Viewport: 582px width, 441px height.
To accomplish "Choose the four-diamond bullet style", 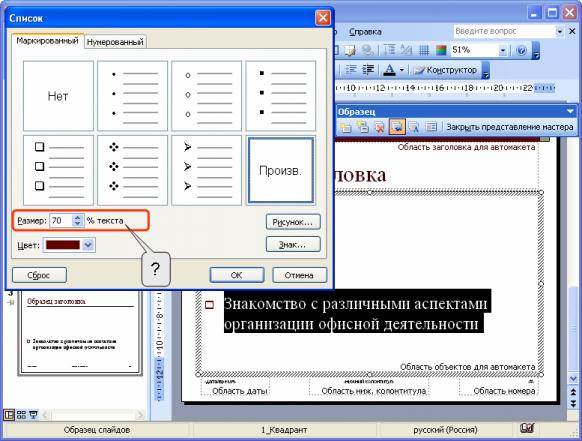I will point(133,170).
